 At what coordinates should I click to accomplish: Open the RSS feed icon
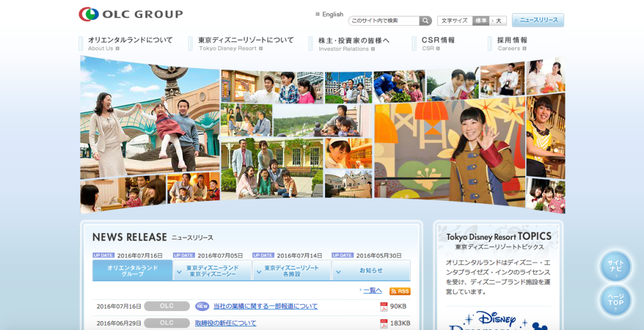(400, 291)
